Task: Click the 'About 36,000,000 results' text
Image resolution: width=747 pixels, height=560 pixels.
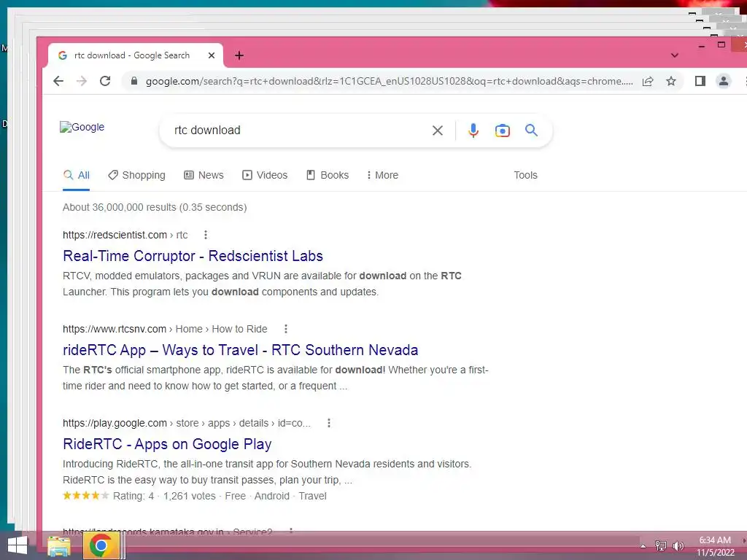Action: 155,207
